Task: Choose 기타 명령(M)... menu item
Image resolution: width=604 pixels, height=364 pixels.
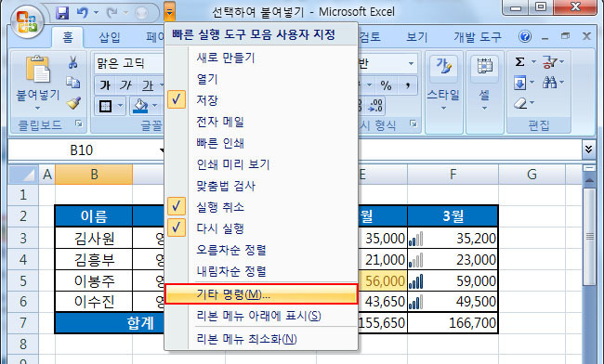Action: pos(261,294)
